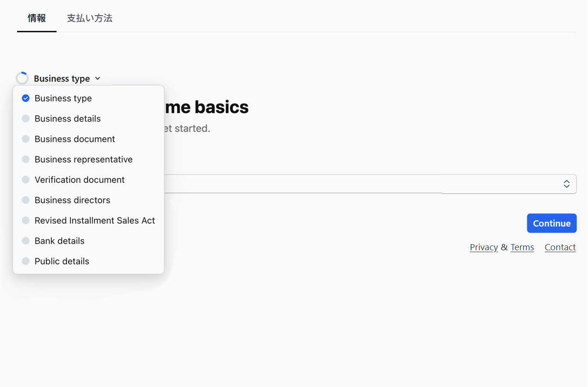Switch to the 支払い方法 tab

coord(89,18)
